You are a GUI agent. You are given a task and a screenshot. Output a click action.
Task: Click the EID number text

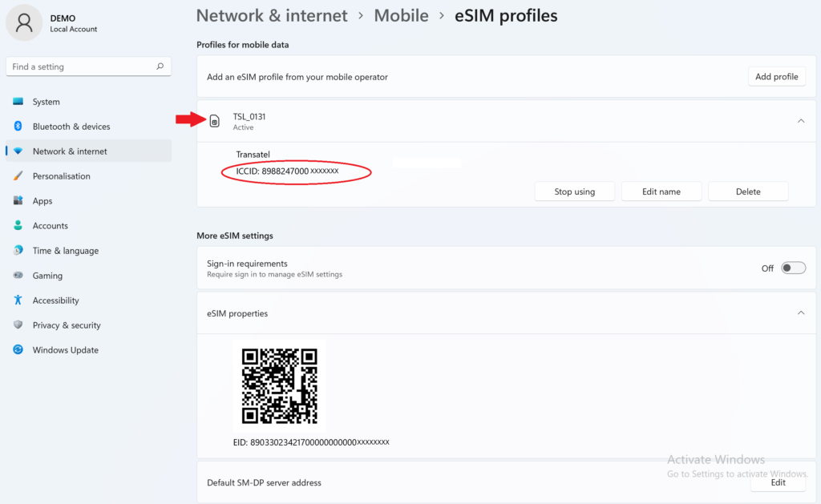click(311, 442)
